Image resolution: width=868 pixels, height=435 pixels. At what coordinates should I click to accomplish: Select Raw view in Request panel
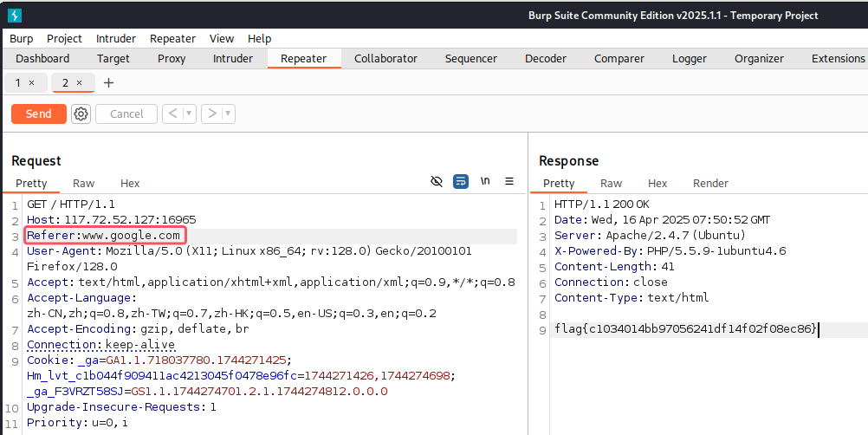[83, 183]
